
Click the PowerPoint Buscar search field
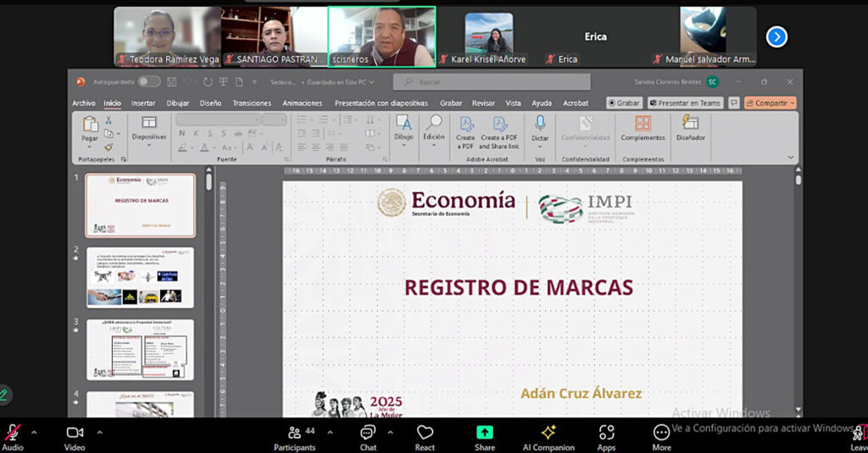tap(492, 82)
